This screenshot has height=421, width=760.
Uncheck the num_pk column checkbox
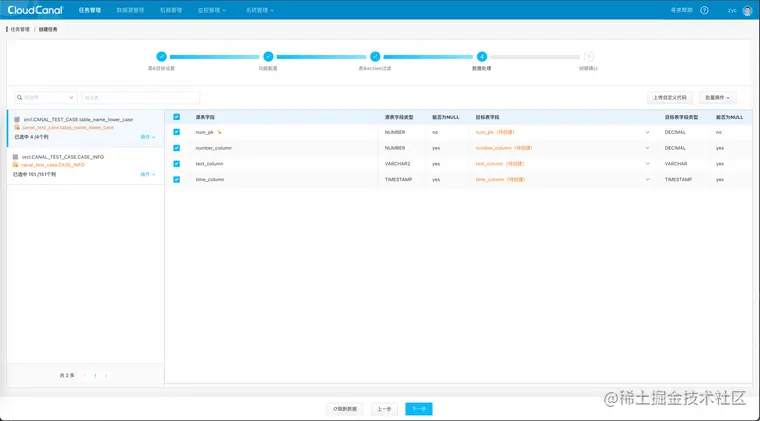pos(176,132)
